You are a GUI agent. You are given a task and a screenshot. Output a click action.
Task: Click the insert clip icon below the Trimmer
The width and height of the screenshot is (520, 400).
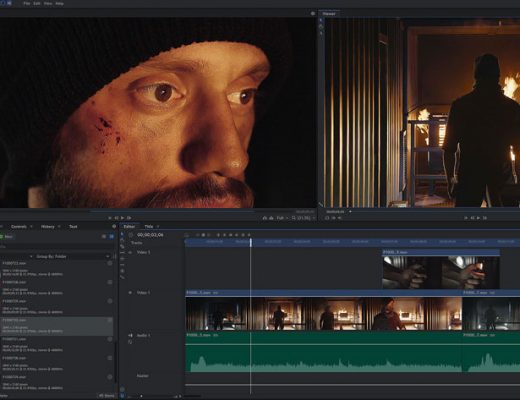click(265, 218)
